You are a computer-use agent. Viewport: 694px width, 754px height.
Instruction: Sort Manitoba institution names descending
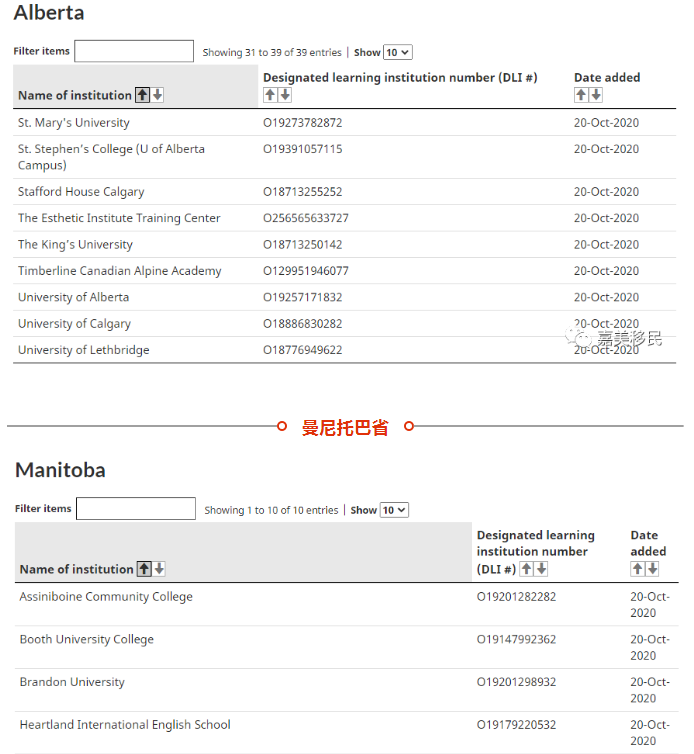[x=159, y=569]
